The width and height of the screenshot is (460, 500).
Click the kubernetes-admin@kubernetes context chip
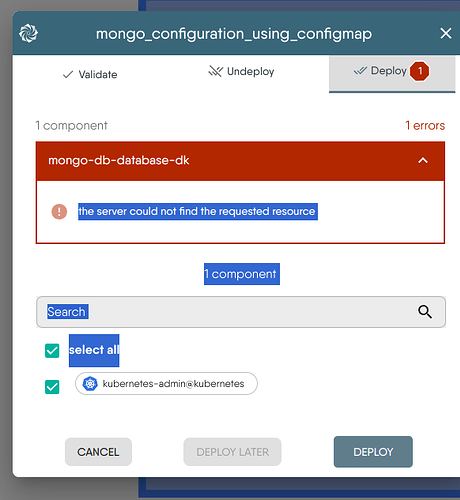[x=166, y=384]
